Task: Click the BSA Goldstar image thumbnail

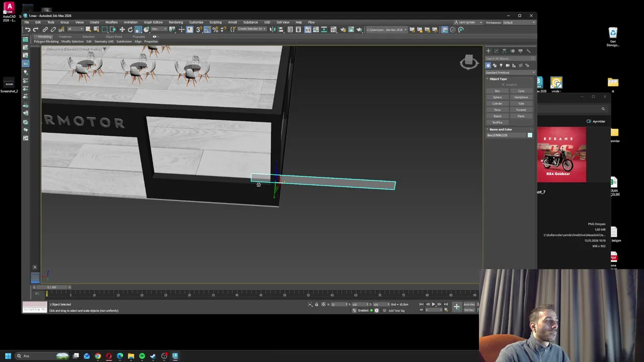Action: tap(561, 155)
